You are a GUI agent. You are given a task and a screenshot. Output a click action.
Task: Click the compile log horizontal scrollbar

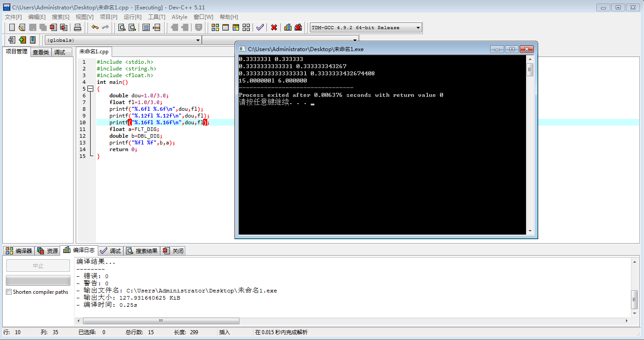161,321
